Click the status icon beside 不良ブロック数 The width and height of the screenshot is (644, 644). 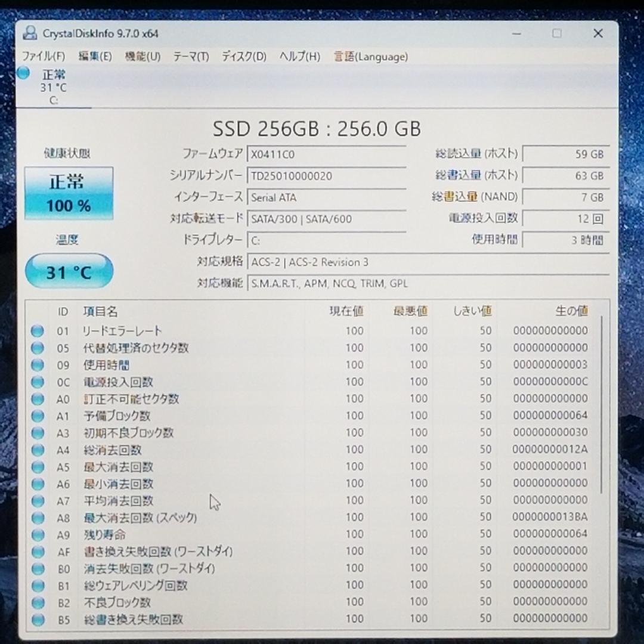point(37,603)
